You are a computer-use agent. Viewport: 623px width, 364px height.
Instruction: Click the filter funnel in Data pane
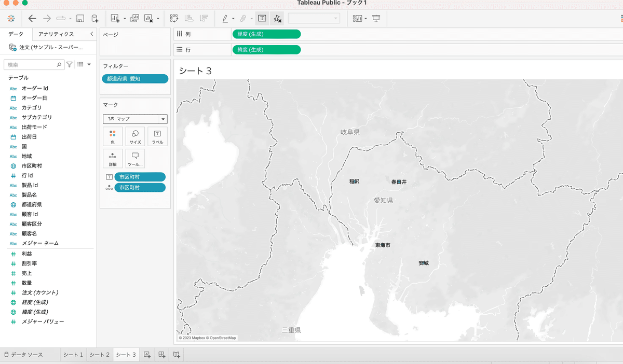pos(70,65)
